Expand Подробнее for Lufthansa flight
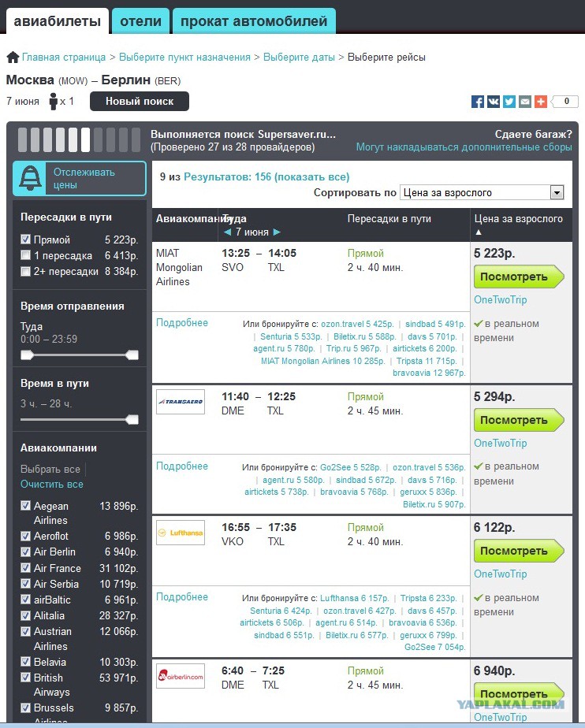The width and height of the screenshot is (585, 728). [181, 597]
